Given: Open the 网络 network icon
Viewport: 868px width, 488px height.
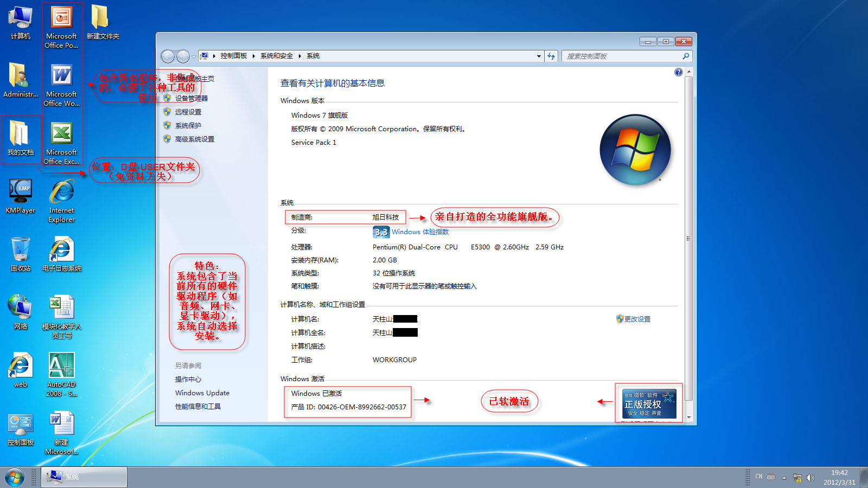Looking at the screenshot, I should (21, 312).
